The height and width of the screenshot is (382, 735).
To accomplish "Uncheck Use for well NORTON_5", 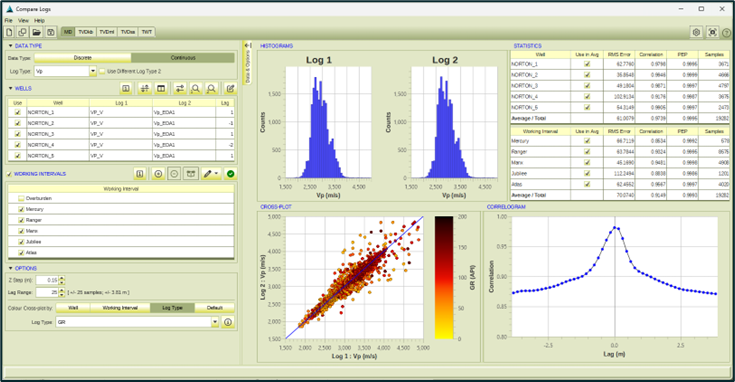I will pyautogui.click(x=18, y=156).
